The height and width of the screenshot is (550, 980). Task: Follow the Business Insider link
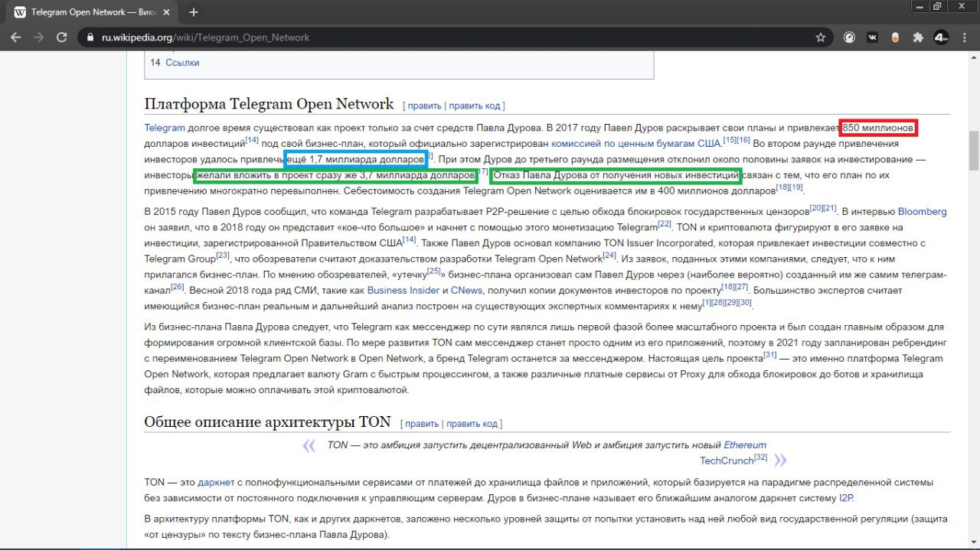403,291
